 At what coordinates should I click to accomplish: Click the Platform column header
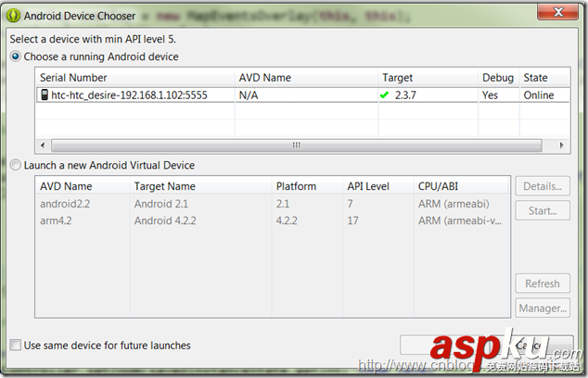click(x=307, y=186)
